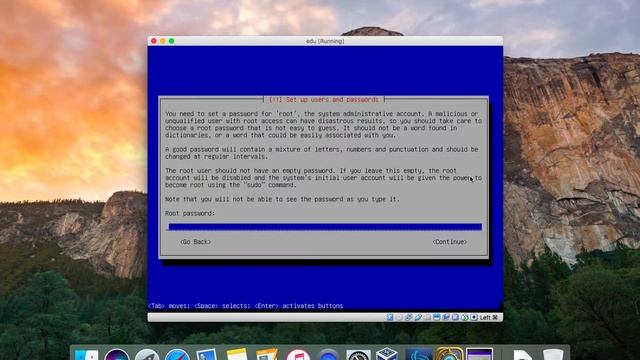Open Launchpad from the Dock
This screenshot has width=640, height=360.
[x=147, y=354]
